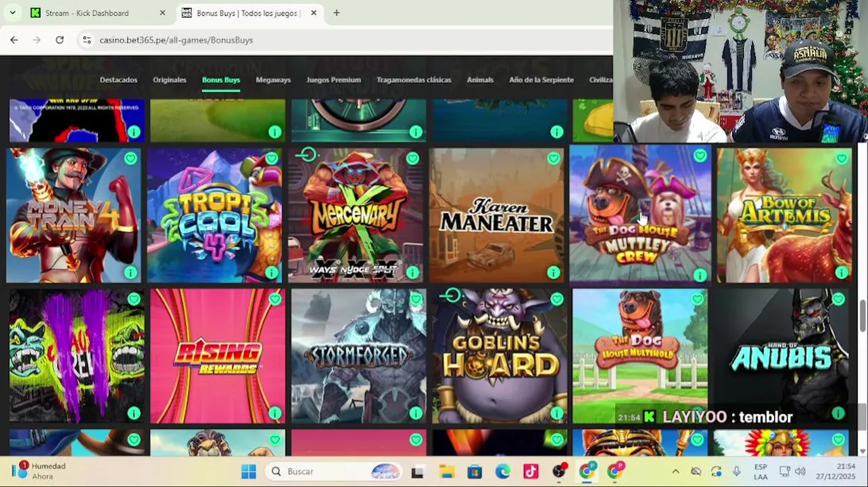Launch the Hand of Anubis game

781,356
